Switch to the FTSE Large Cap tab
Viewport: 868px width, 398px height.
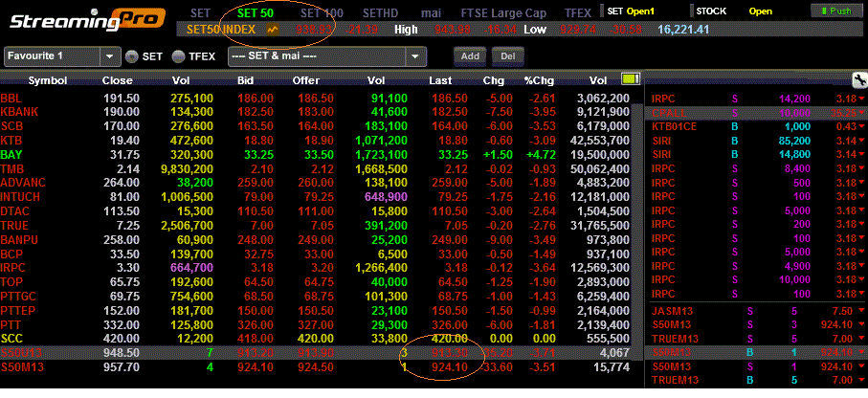click(503, 12)
